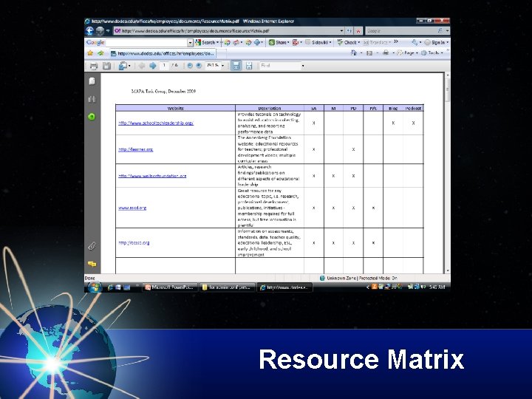Viewport: 532px width, 399px height.
Task: Click the red Stop loading button
Action: [x=358, y=31]
